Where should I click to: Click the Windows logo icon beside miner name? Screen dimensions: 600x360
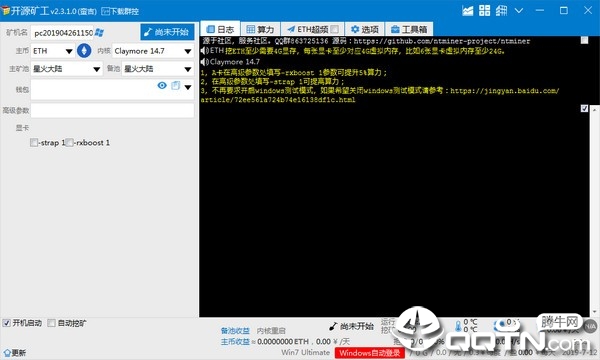click(x=99, y=33)
